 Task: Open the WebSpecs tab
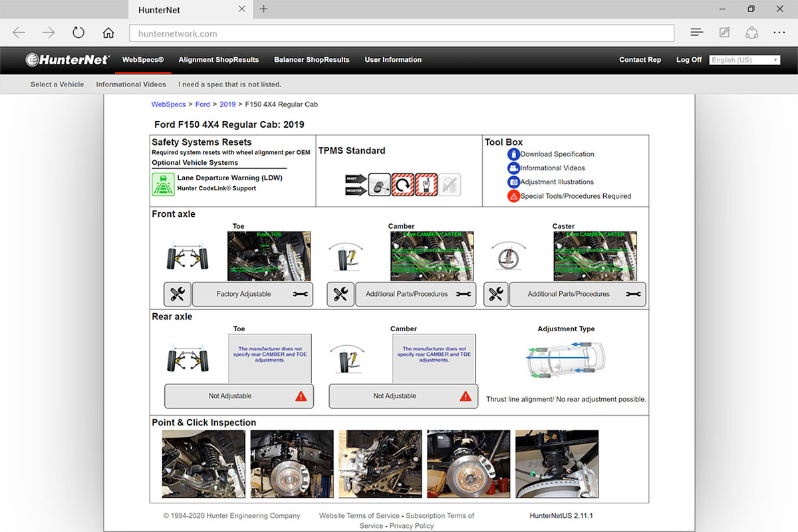(x=143, y=60)
